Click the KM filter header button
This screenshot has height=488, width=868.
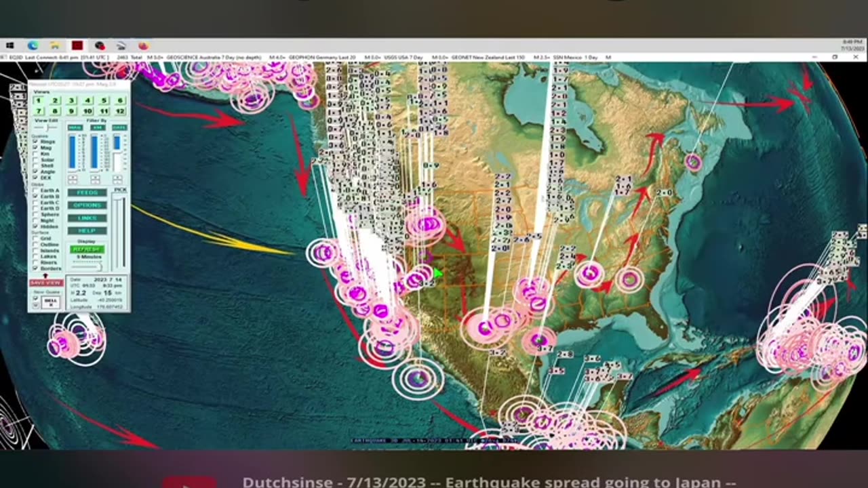coord(98,127)
